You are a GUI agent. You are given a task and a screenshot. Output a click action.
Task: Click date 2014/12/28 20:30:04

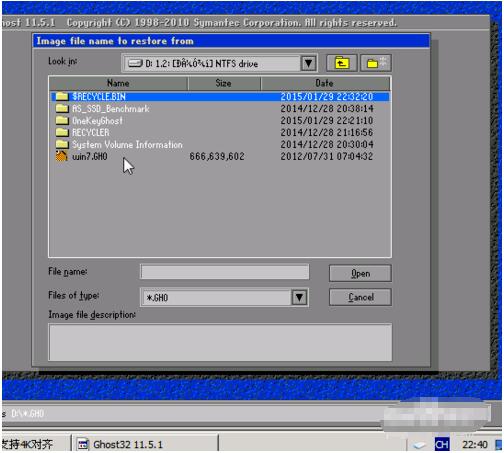pos(327,145)
